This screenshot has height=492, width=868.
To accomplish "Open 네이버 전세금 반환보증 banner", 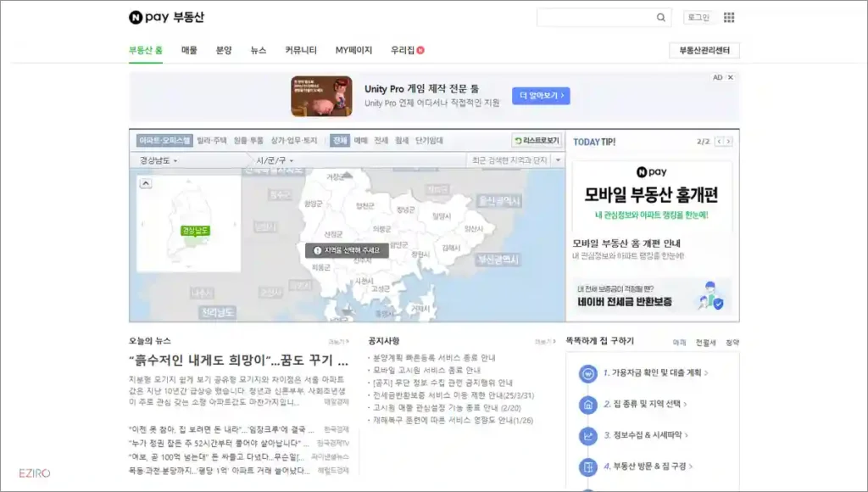I will 652,296.
